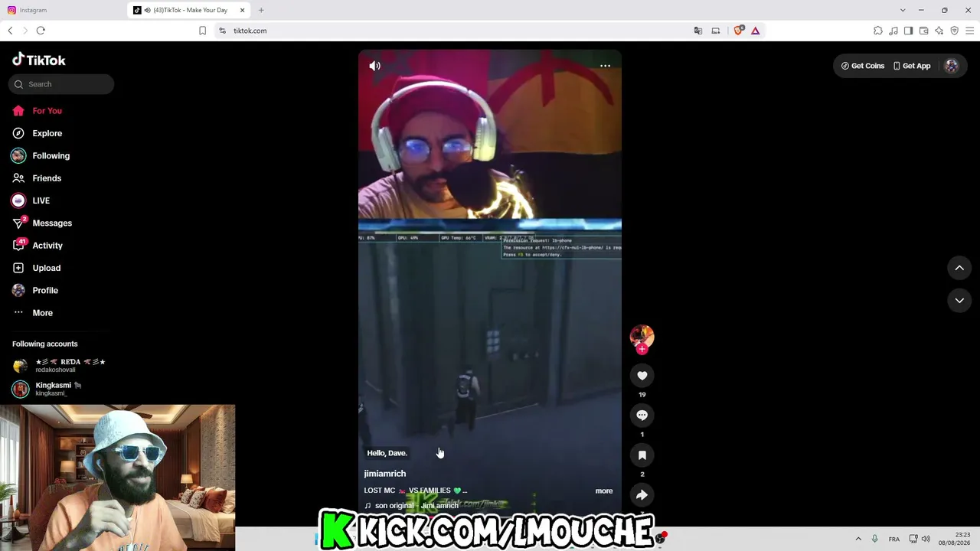Open the jimiamrich username link

385,474
